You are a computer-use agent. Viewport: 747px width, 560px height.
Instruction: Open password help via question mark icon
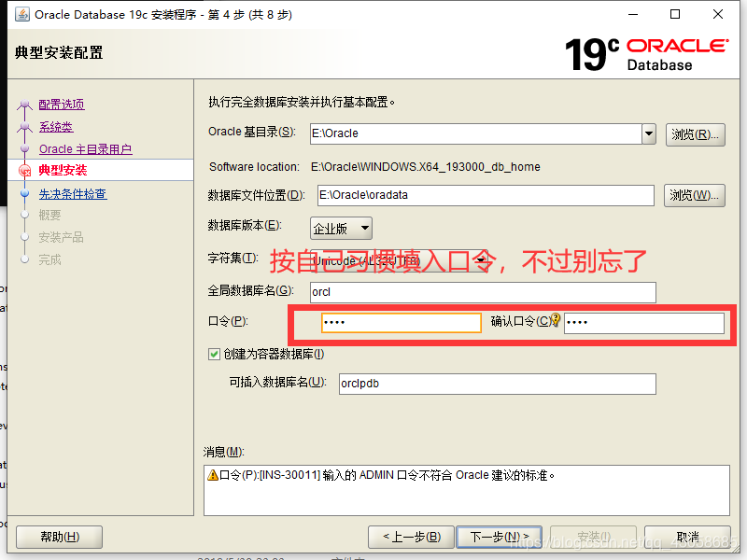click(x=555, y=319)
